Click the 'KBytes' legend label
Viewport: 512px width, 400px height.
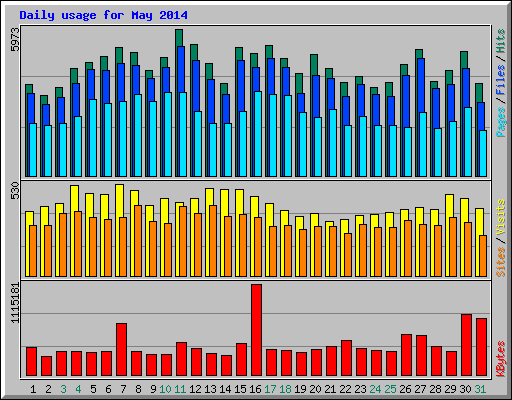[500, 359]
